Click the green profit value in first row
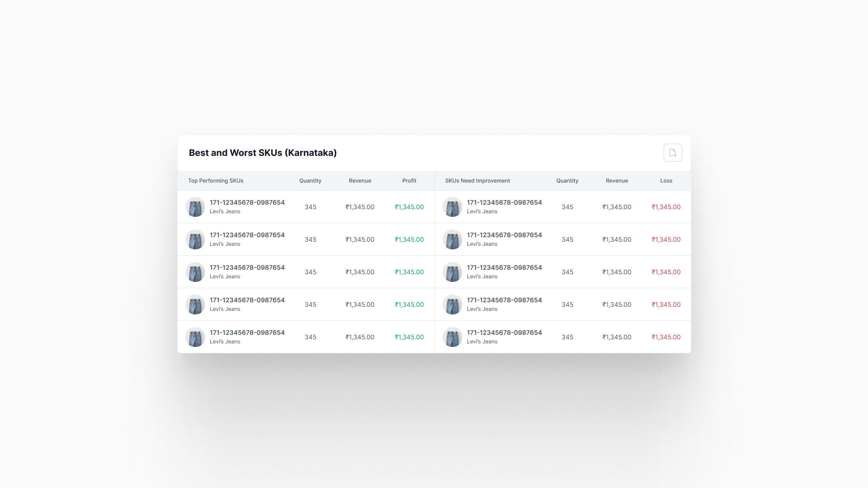Screen dimensions: 868x488 click(409, 207)
